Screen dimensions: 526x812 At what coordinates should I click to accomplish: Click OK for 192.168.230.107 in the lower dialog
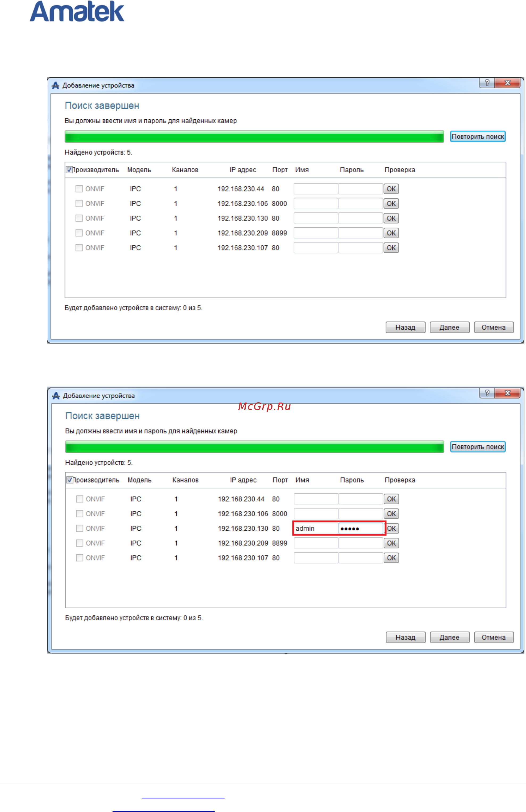pyautogui.click(x=392, y=558)
